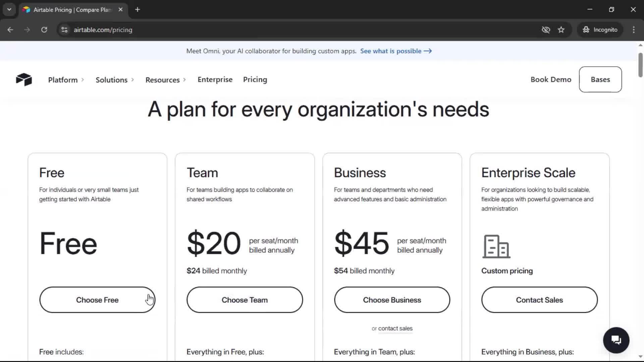Click the Team plan heading

pos(202,173)
